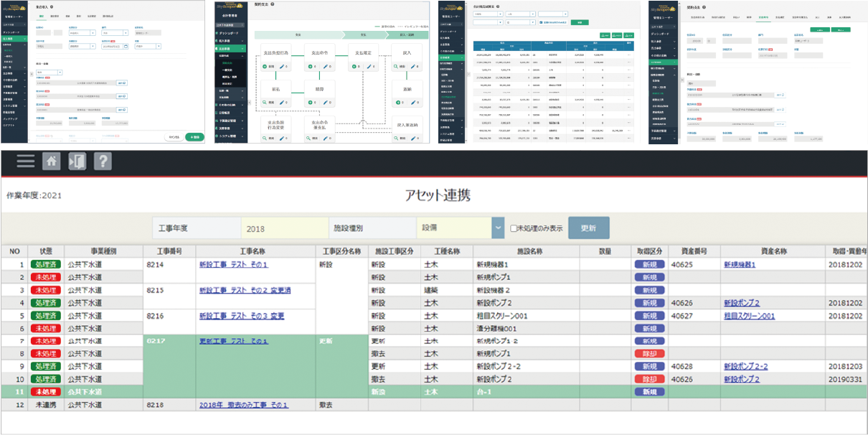This screenshot has height=435, width=868.
Task: Click the magnifier search icon in the 戻入 box
Action: tap(397, 67)
